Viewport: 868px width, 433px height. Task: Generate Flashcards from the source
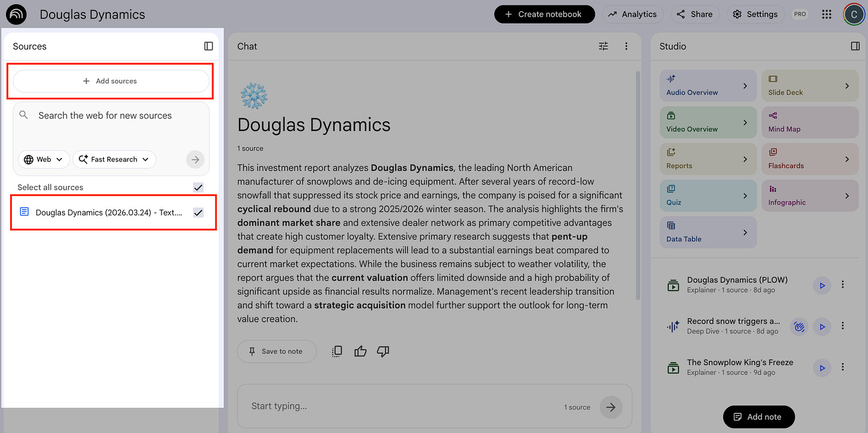810,158
